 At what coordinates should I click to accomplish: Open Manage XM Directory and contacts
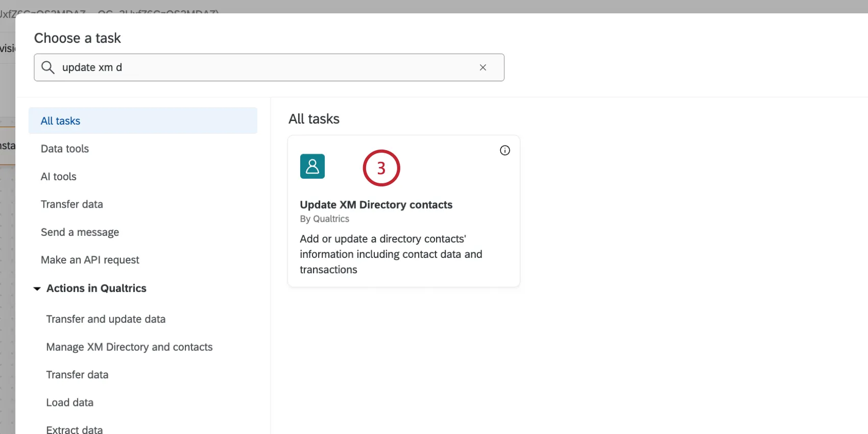click(129, 347)
